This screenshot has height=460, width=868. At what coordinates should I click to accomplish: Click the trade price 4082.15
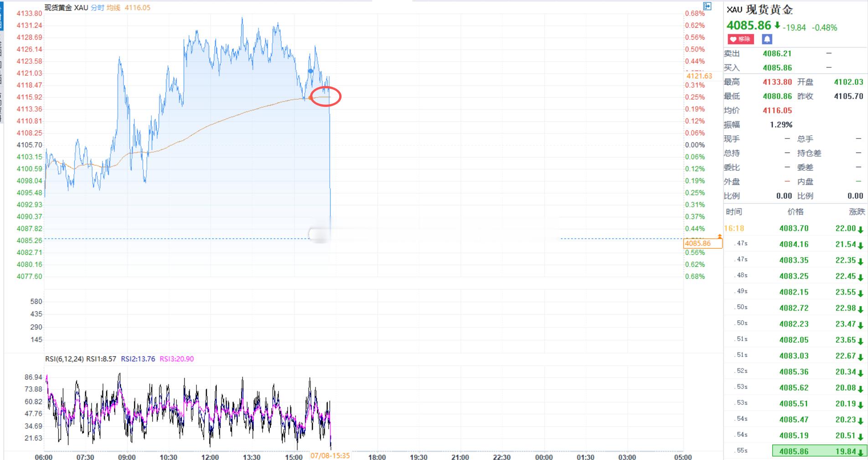coord(794,292)
